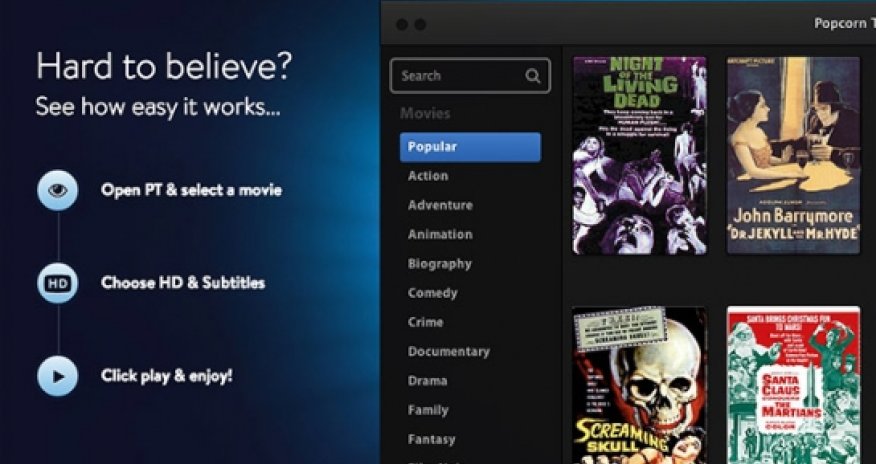876x464 pixels.
Task: Click the second window control dot
Action: click(420, 25)
